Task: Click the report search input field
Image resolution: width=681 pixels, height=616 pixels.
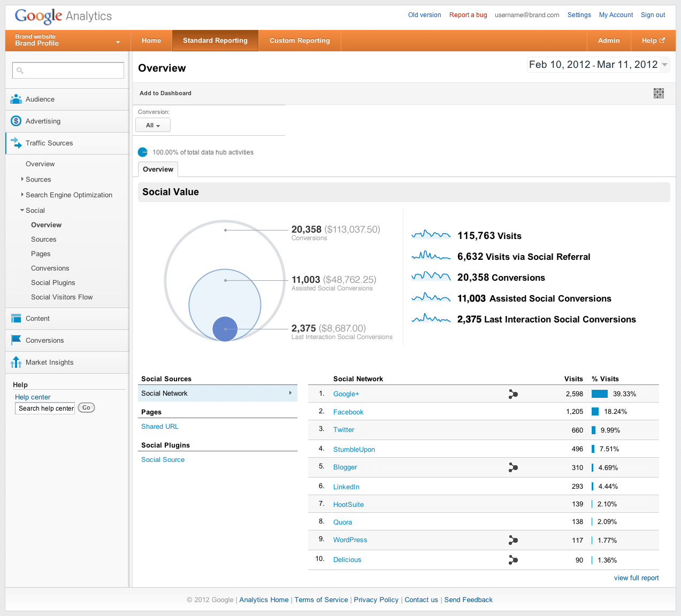Action: [68, 70]
